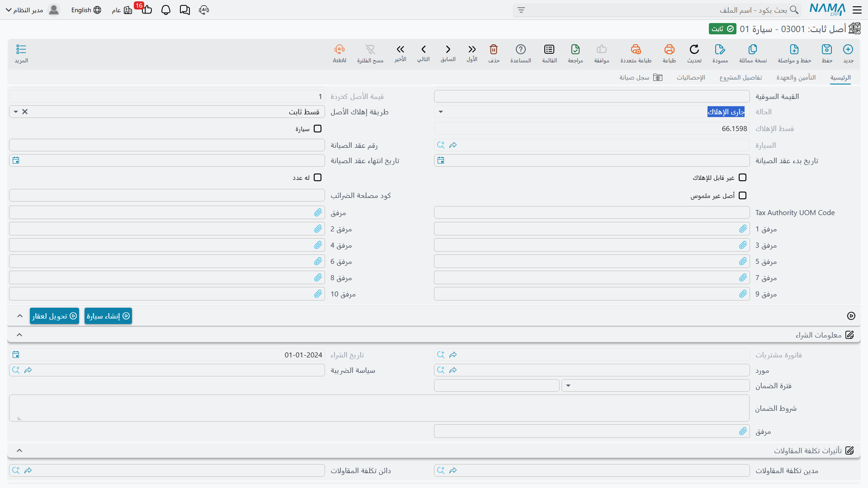Click the مسودة (Draft) toolbar icon

pos(720,50)
